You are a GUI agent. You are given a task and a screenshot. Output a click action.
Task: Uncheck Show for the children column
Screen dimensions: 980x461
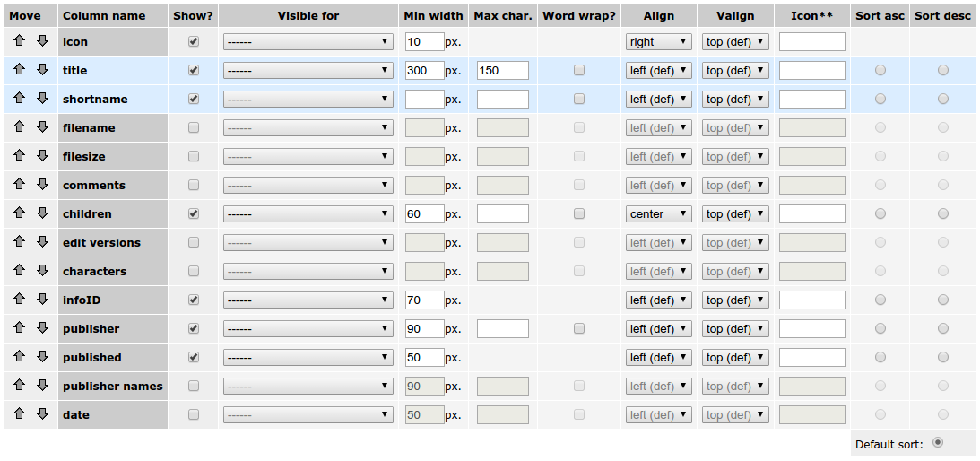pyautogui.click(x=194, y=214)
